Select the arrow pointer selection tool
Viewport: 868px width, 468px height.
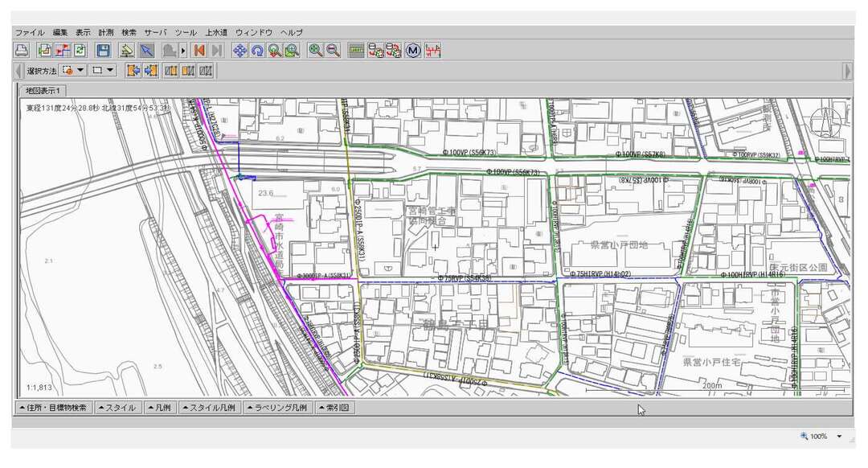pyautogui.click(x=147, y=51)
